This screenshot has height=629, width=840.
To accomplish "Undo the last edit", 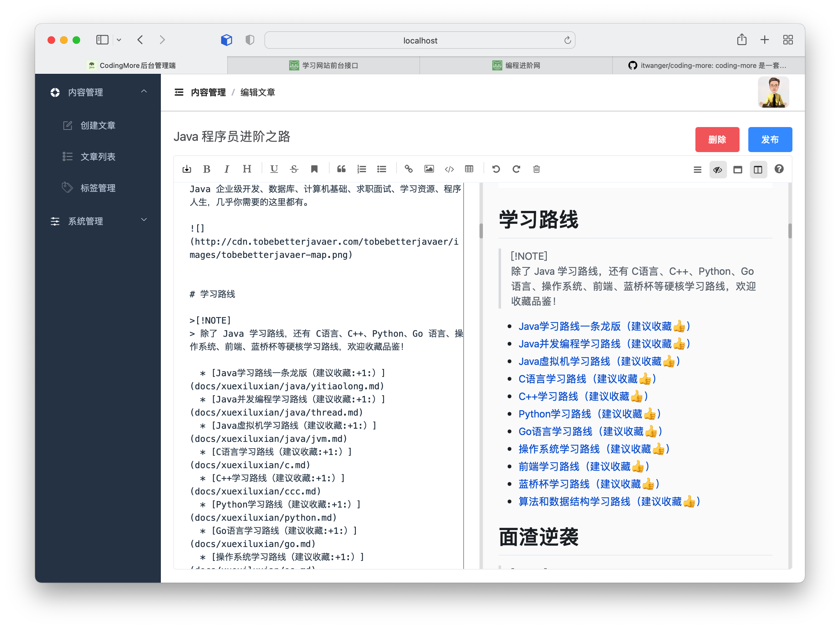I will (x=496, y=169).
